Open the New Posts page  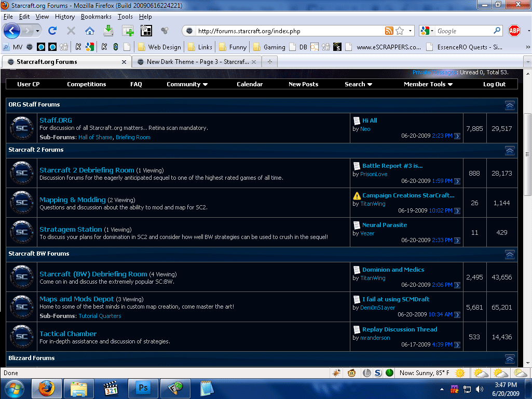click(303, 84)
